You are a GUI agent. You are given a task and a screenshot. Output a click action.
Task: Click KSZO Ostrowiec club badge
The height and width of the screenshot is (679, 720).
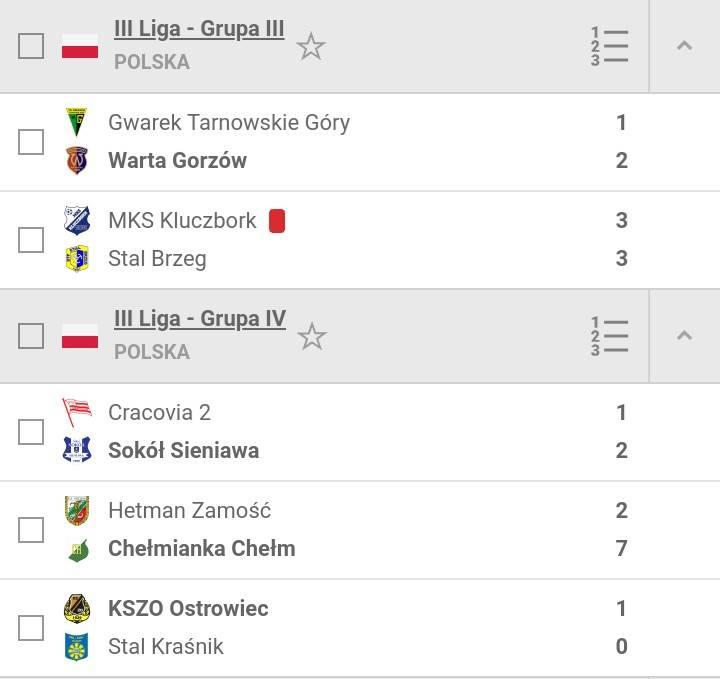pyautogui.click(x=77, y=608)
